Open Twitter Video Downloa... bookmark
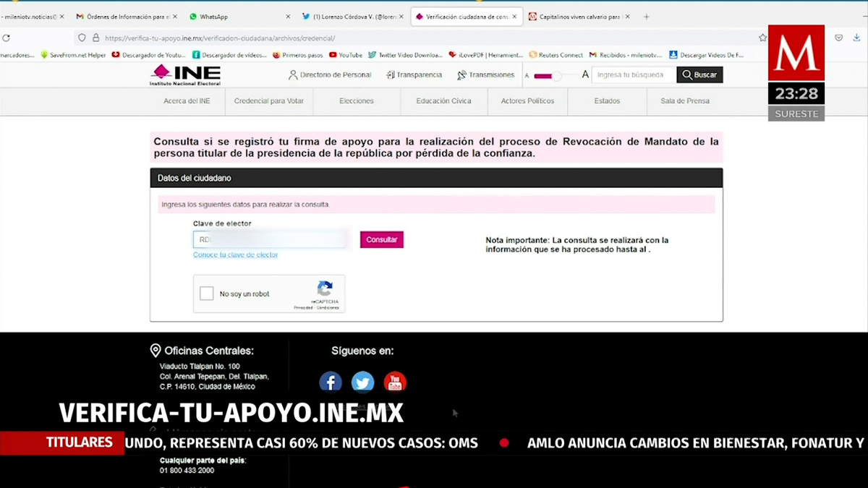This screenshot has height=488, width=868. click(405, 55)
